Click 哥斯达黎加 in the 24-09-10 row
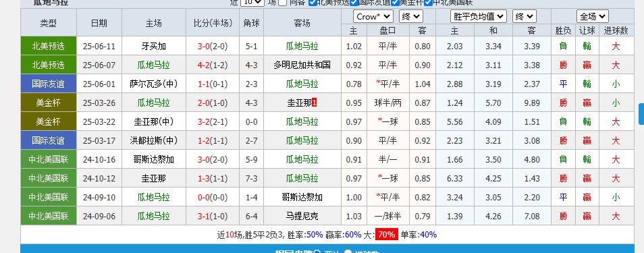Screen dimensions: 644x253 coord(302,197)
